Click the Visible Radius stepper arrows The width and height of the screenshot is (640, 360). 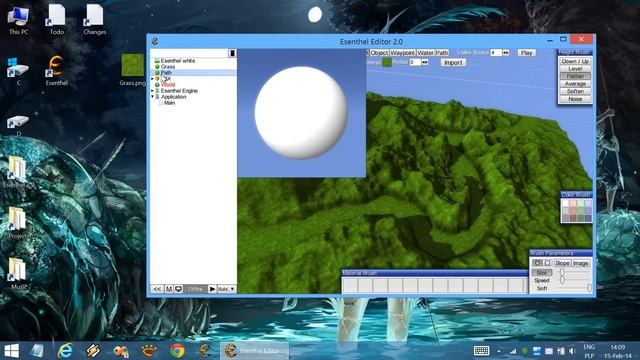tap(506, 53)
